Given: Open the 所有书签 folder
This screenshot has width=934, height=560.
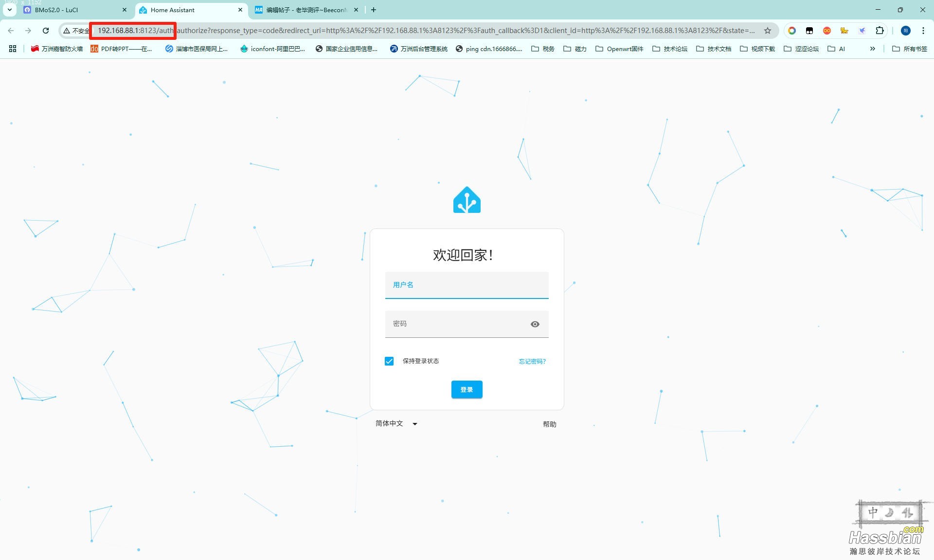Looking at the screenshot, I should coord(910,49).
